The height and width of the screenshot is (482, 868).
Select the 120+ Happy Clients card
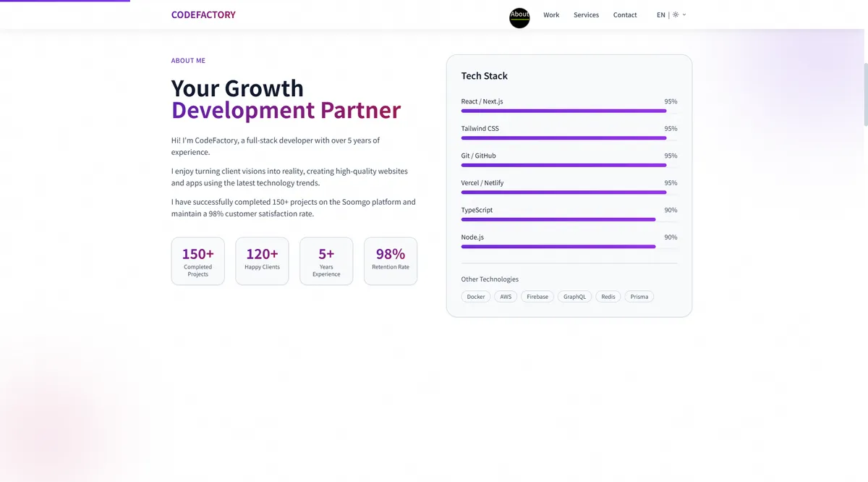pos(262,261)
